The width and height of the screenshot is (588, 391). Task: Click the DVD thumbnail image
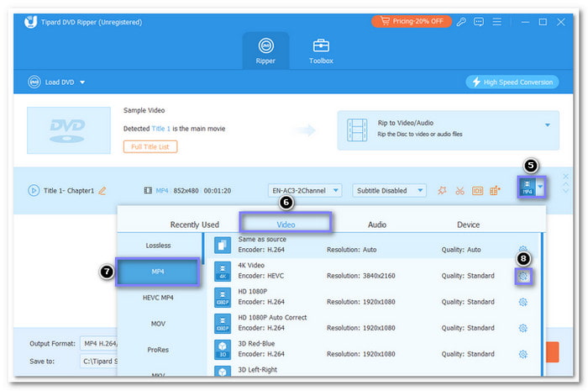point(69,130)
